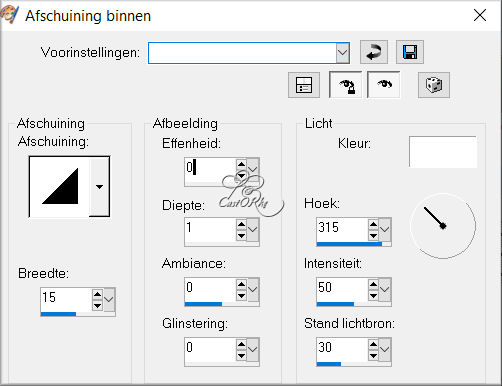Open the Stand lichtbron slider dropdown arrow

point(385,350)
